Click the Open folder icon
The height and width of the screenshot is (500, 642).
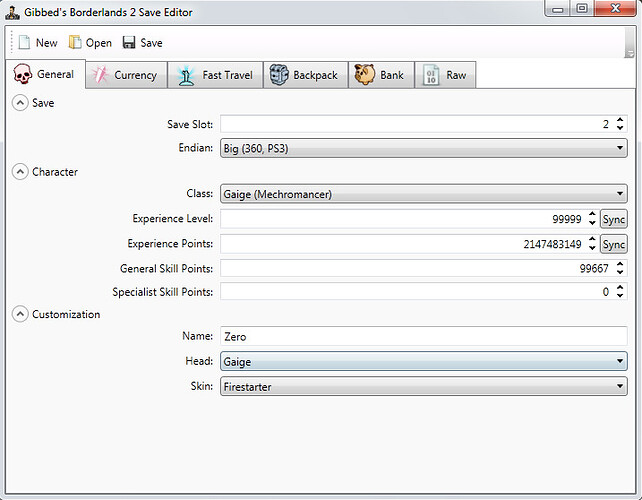point(75,43)
